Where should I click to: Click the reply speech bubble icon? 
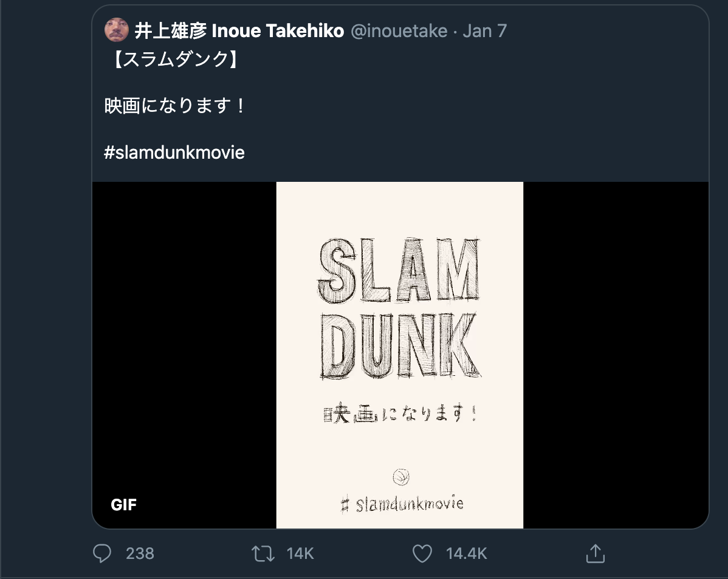pos(102,553)
